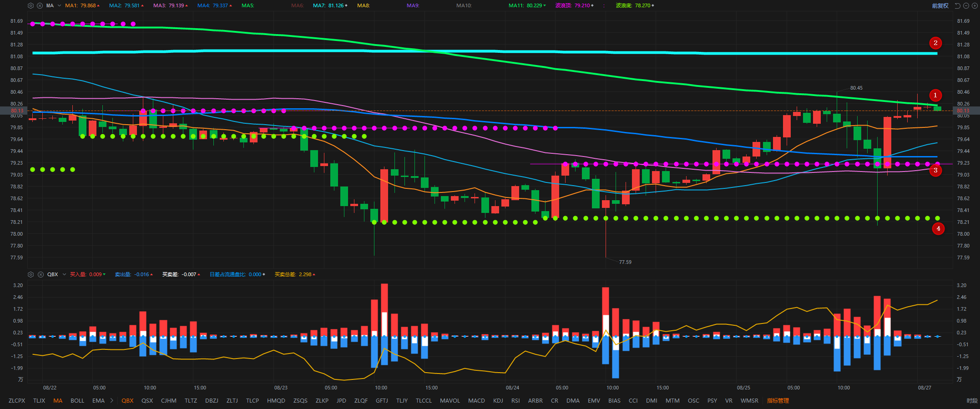Open the MACD indicator tab
Image resolution: width=980 pixels, height=409 pixels.
click(476, 400)
